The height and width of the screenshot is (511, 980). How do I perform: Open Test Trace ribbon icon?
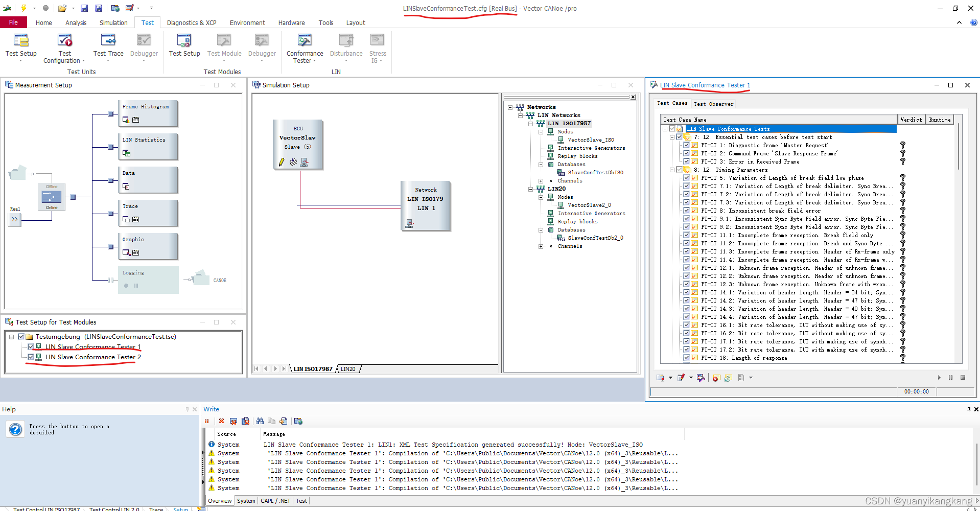point(108,49)
